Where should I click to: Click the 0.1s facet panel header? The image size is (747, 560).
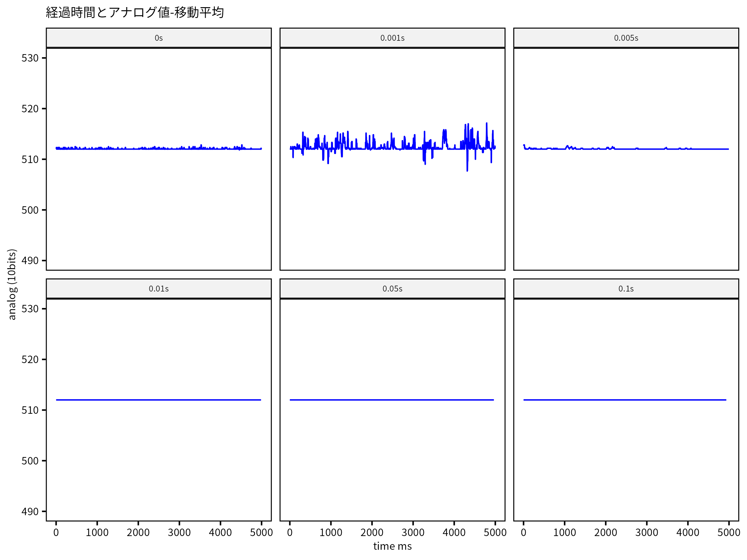(626, 289)
